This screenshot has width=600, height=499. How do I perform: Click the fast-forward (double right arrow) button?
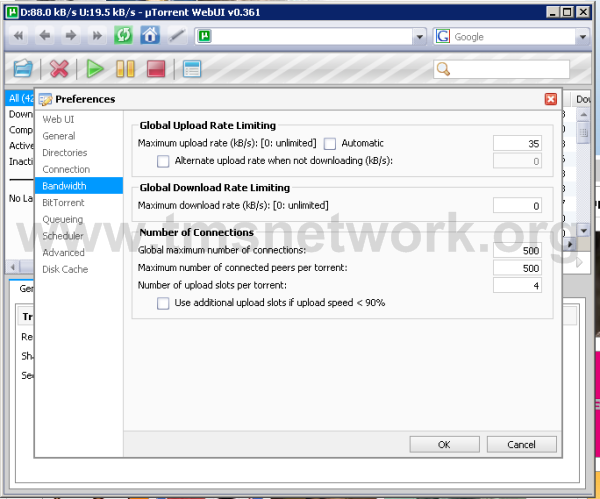click(x=97, y=36)
